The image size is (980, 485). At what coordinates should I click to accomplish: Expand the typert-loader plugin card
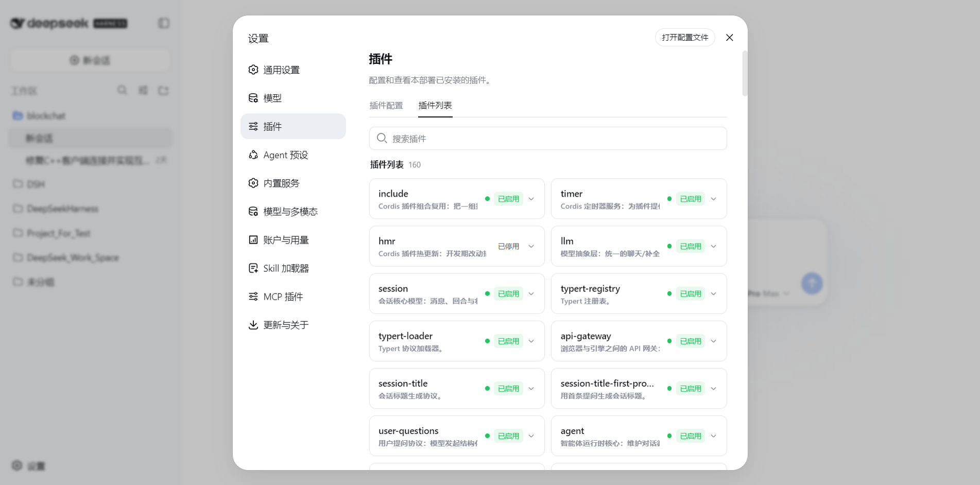point(531,341)
